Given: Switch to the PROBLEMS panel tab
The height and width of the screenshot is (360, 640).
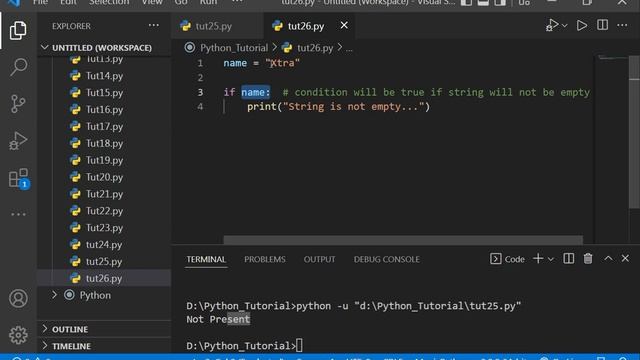Looking at the screenshot, I should pyautogui.click(x=265, y=259).
